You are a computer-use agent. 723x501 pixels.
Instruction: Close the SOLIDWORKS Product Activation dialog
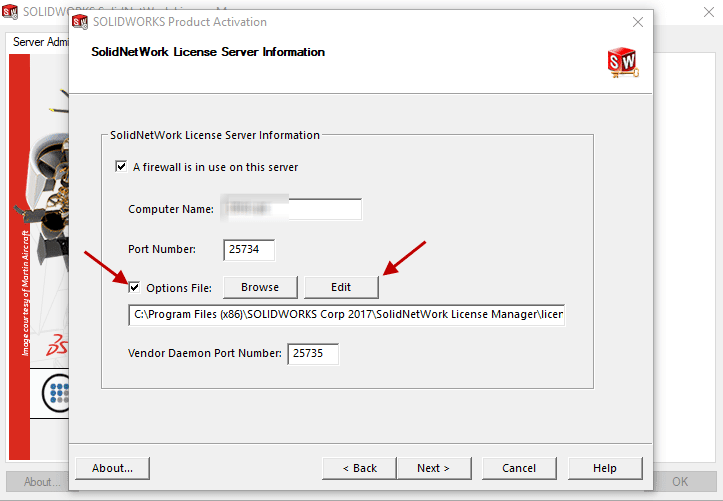[638, 22]
